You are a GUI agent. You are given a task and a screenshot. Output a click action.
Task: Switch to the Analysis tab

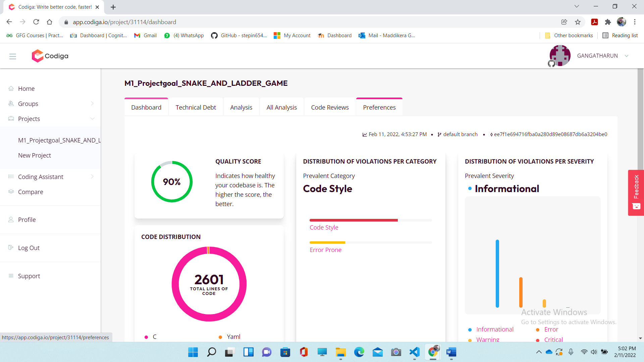(241, 107)
